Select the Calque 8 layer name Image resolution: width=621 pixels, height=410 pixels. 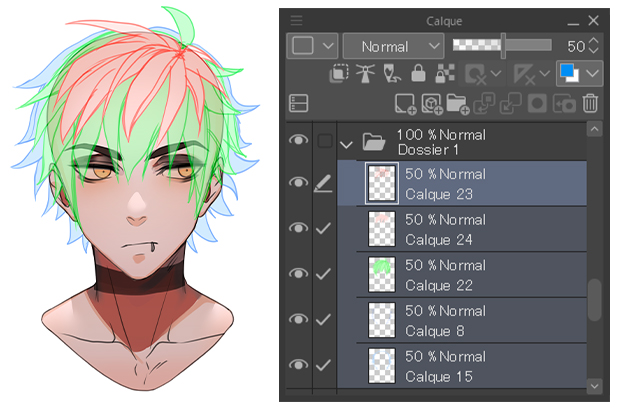pos(434,330)
